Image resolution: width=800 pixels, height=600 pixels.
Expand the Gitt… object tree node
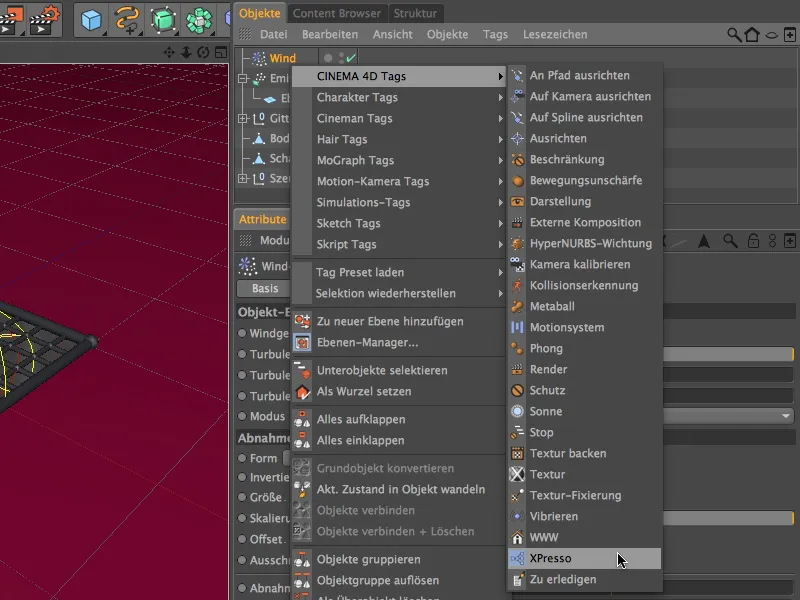[243, 118]
